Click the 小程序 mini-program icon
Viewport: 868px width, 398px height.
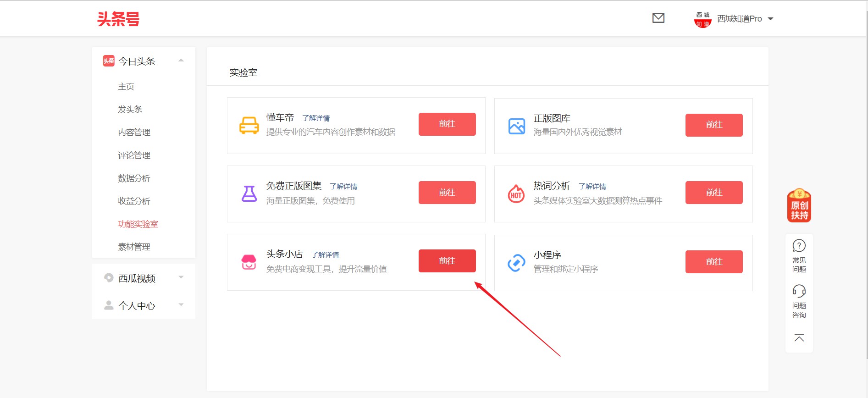pyautogui.click(x=517, y=263)
